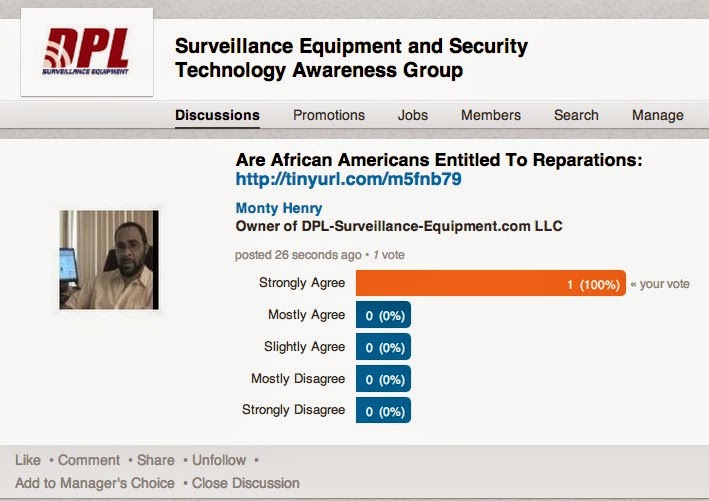The height and width of the screenshot is (501, 709).
Task: Share this poll discussion
Action: tap(155, 460)
